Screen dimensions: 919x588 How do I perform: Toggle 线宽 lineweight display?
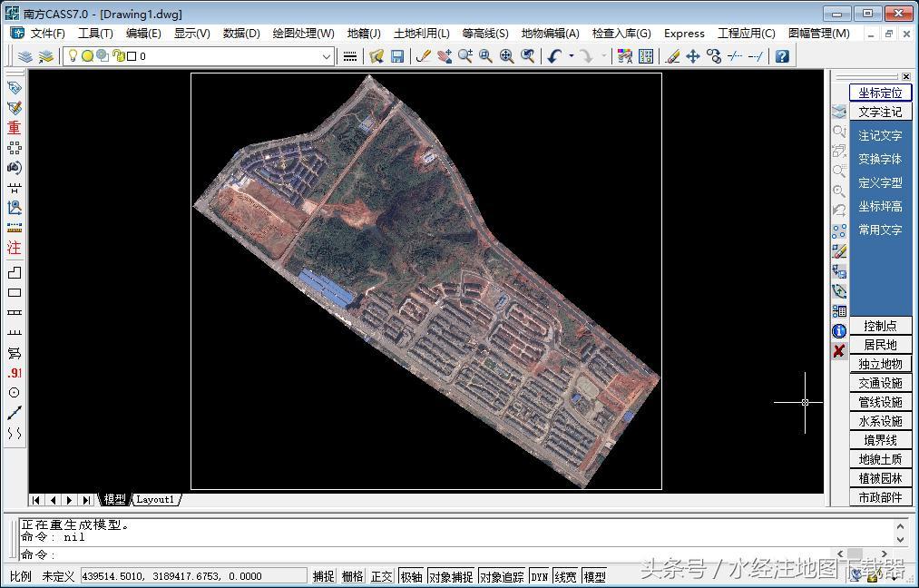point(565,577)
